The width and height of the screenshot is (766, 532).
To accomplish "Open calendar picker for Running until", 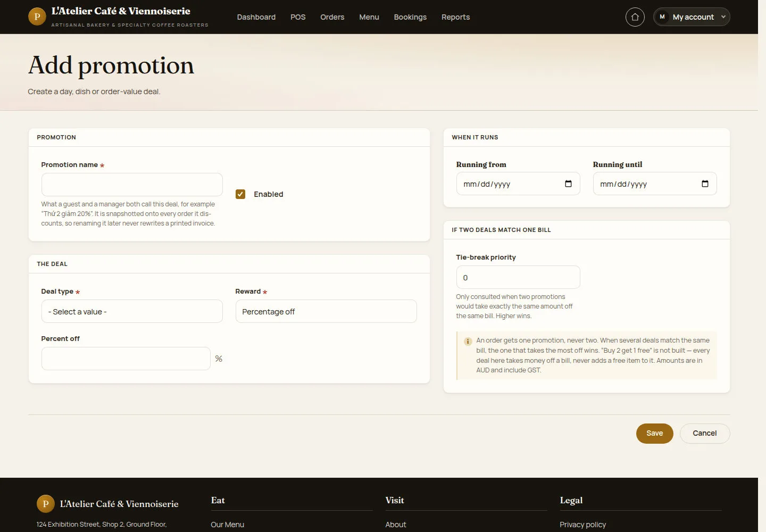I will point(705,184).
